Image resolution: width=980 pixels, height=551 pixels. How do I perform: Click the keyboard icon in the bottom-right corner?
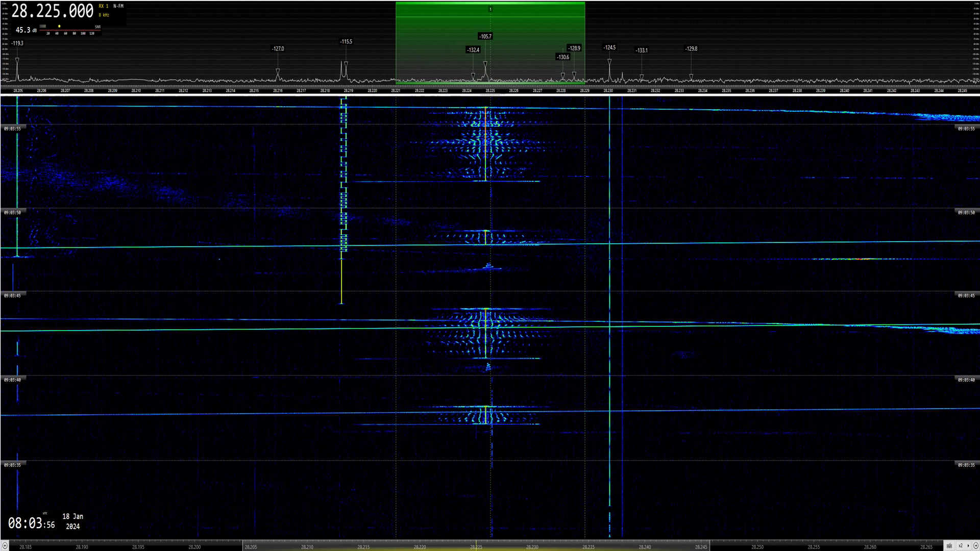pyautogui.click(x=949, y=546)
